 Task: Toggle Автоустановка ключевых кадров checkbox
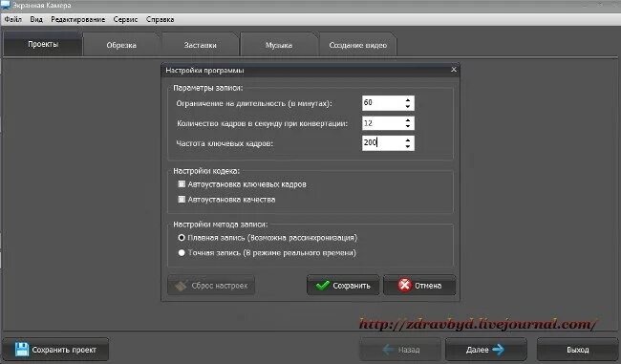click(x=182, y=184)
